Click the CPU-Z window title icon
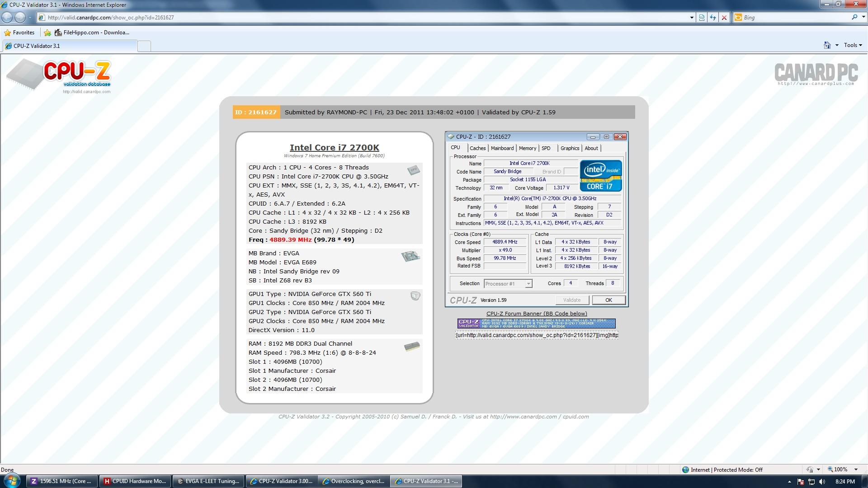The height and width of the screenshot is (488, 868). [451, 136]
